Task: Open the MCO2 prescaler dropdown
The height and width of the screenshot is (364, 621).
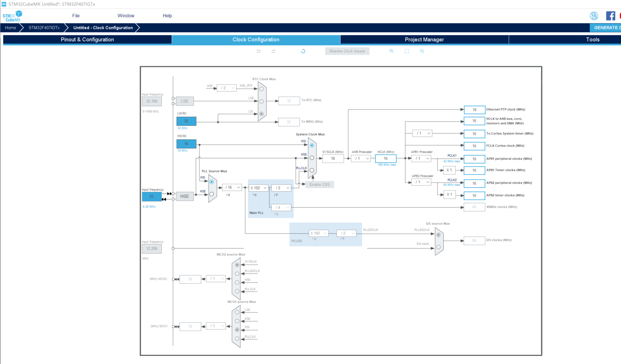Action: pyautogui.click(x=216, y=279)
